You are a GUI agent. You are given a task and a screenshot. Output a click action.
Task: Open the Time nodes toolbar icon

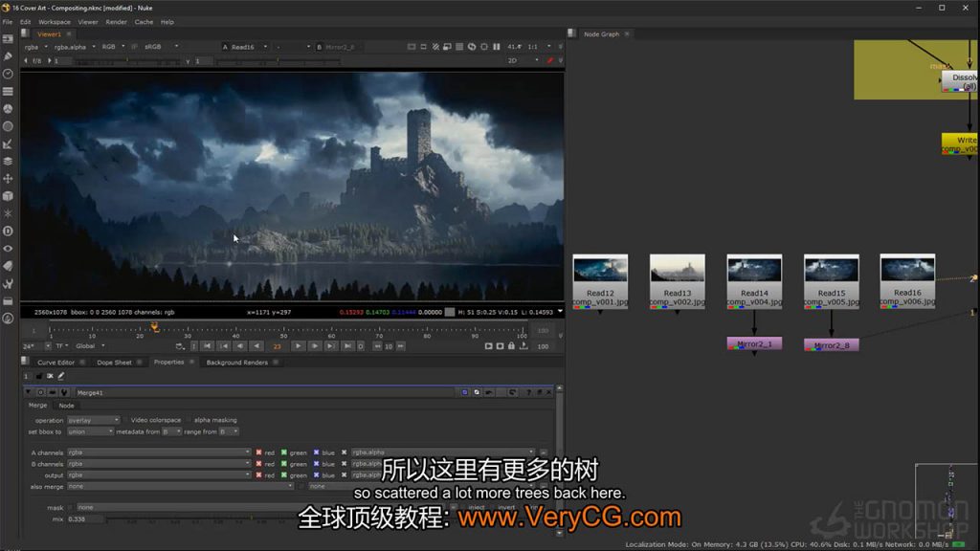[x=8, y=74]
